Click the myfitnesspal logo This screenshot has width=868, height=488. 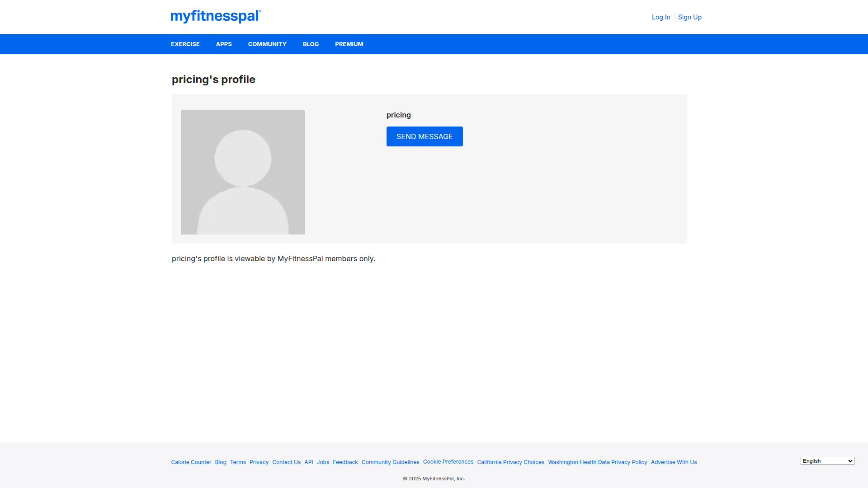(x=216, y=16)
